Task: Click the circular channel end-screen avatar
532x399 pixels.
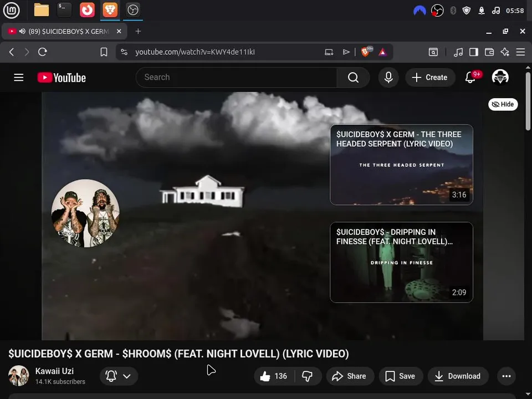Action: coord(85,213)
